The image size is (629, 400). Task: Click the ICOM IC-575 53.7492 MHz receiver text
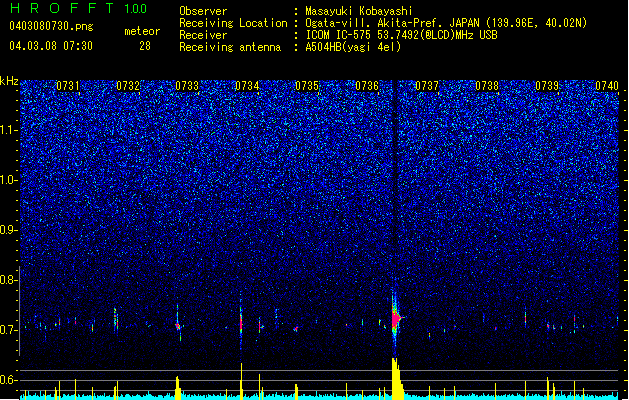tap(401, 35)
